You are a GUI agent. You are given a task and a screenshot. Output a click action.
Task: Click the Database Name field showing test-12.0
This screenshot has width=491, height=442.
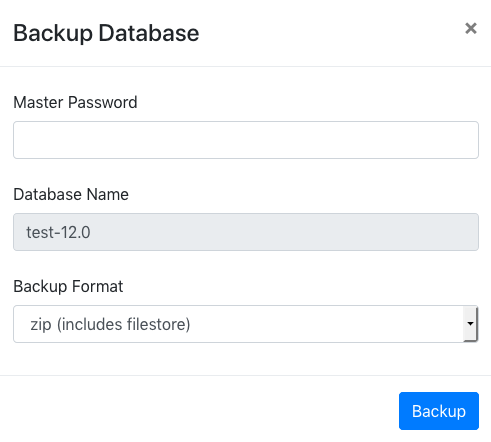246,232
